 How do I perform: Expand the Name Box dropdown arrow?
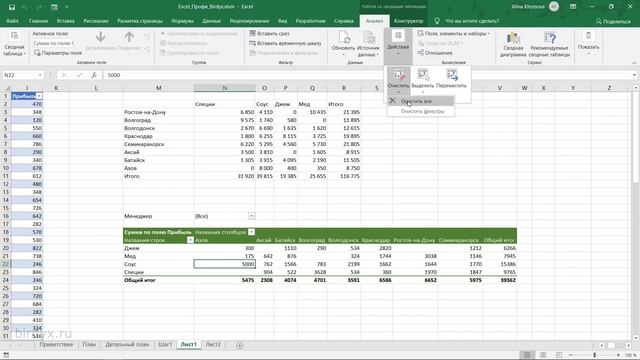pos(40,75)
